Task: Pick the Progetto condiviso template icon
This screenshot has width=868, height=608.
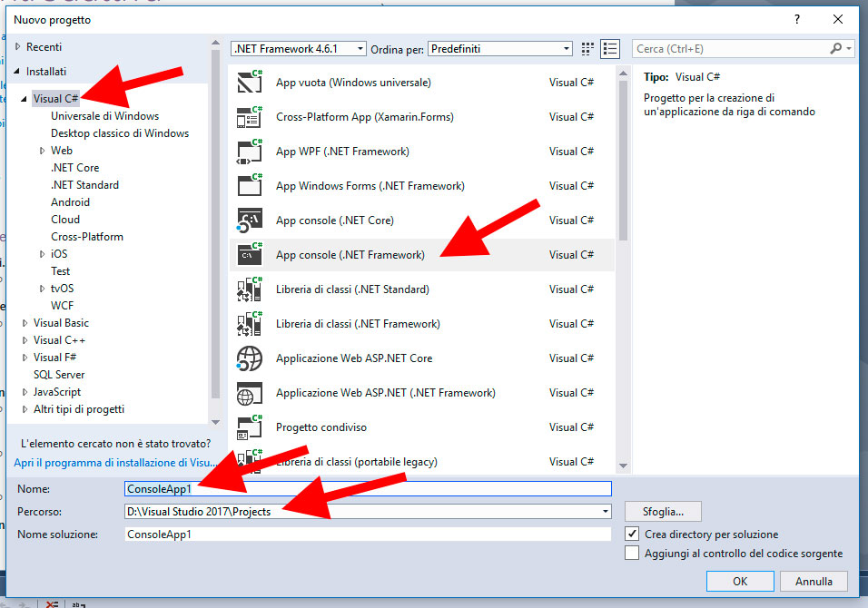Action: [249, 427]
